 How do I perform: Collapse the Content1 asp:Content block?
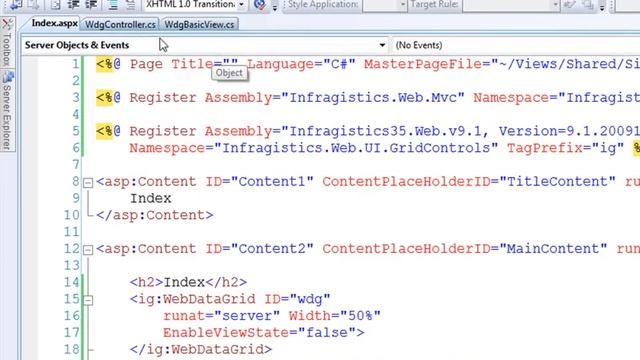(88, 182)
